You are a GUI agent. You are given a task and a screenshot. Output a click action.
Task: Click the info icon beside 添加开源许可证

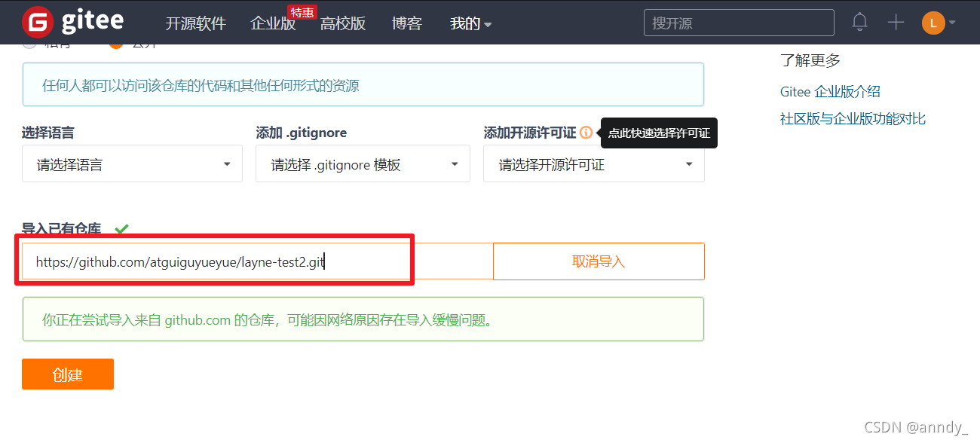[x=586, y=133]
